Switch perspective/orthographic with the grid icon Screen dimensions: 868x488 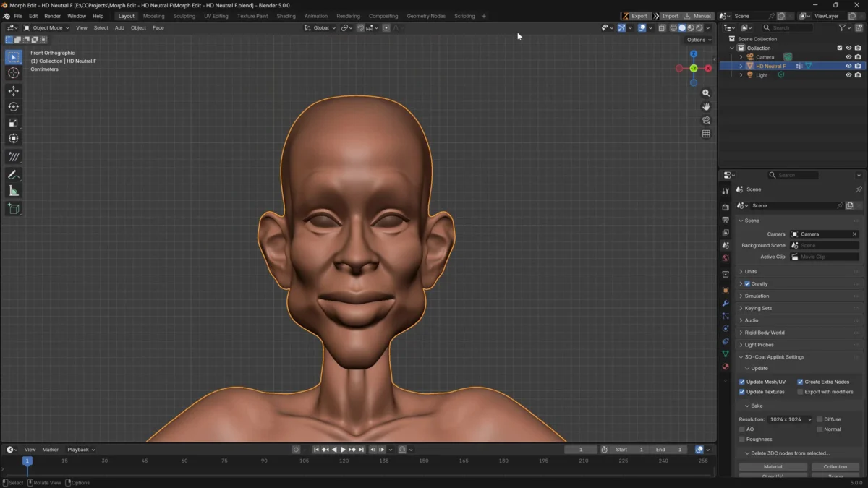(x=706, y=134)
